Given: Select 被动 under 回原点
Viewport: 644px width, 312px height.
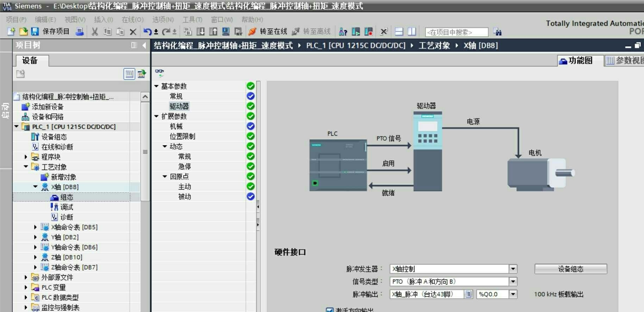Looking at the screenshot, I should [185, 197].
